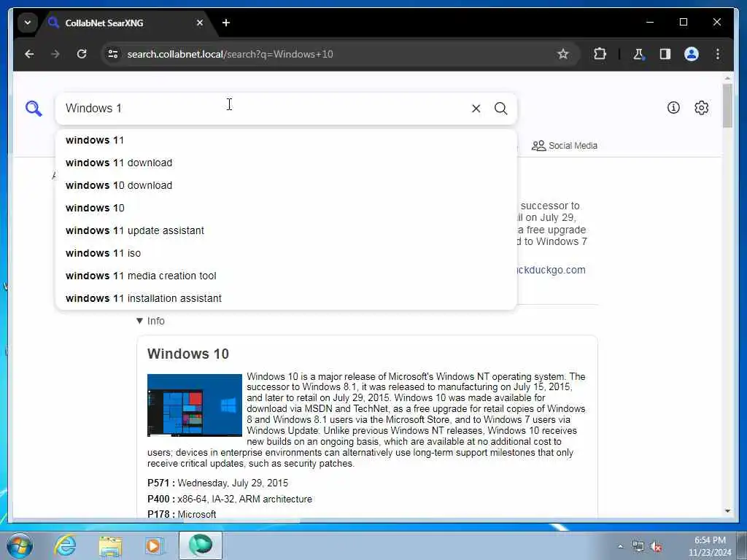Image resolution: width=747 pixels, height=560 pixels.
Task: Open the profile avatar menu
Action: tap(692, 54)
